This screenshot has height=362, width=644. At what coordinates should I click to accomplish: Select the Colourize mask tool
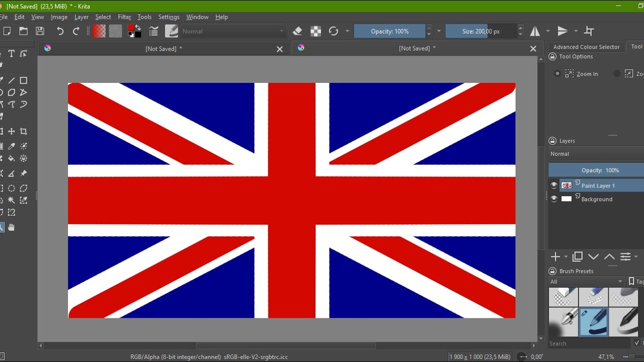(x=24, y=146)
